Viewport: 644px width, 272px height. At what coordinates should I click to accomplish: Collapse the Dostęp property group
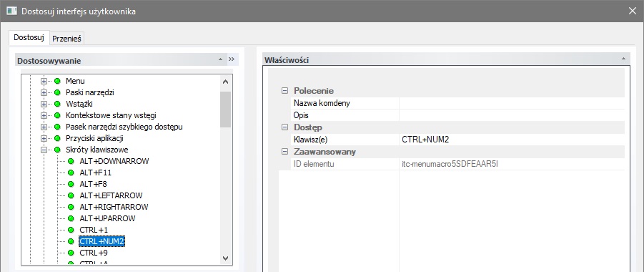coord(284,127)
